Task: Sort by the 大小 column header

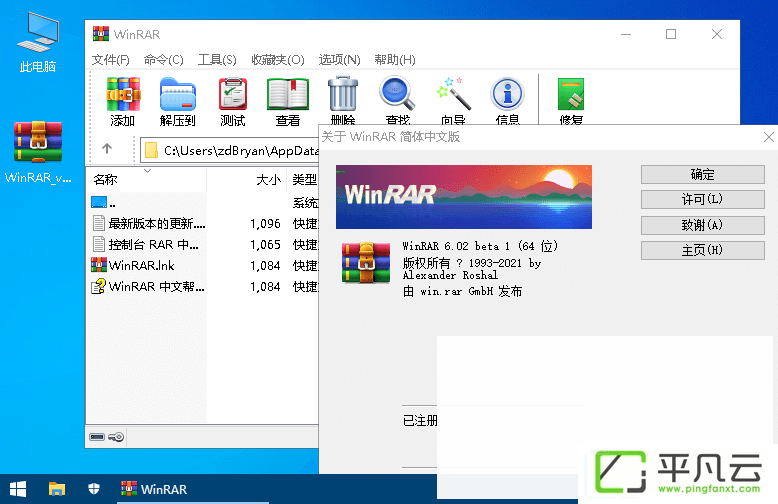Action: 247,180
